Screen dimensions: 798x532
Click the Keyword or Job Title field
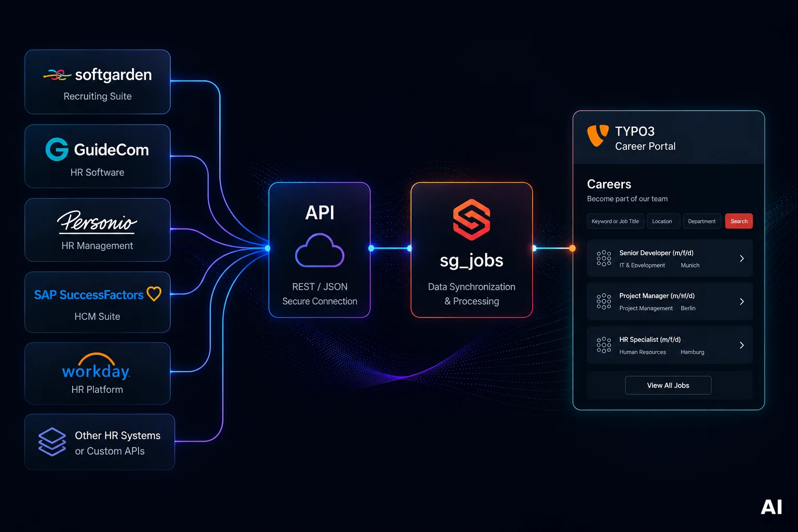616,221
